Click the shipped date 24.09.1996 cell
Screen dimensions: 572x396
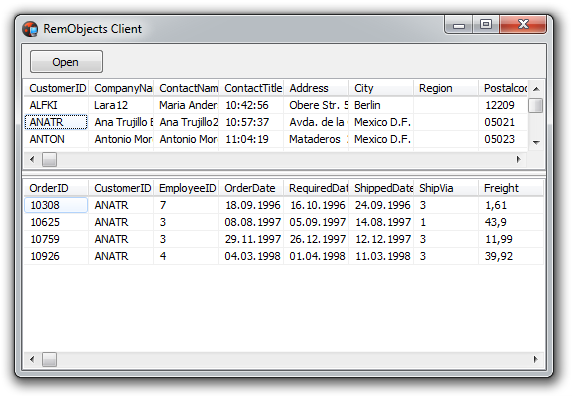[381, 205]
